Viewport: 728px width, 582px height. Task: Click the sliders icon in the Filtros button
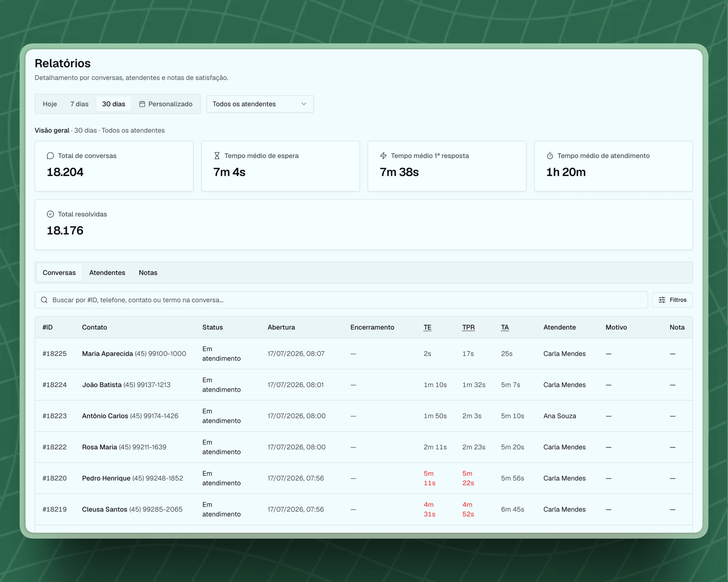click(662, 300)
